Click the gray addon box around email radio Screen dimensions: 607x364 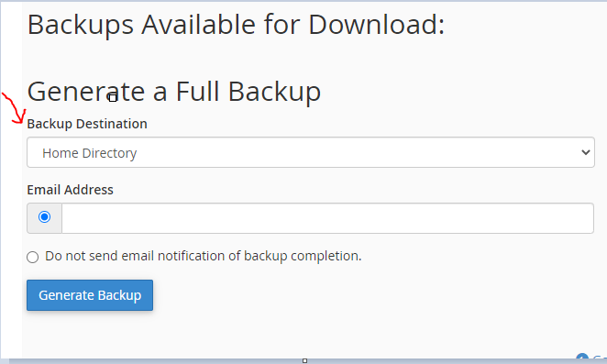(x=45, y=218)
